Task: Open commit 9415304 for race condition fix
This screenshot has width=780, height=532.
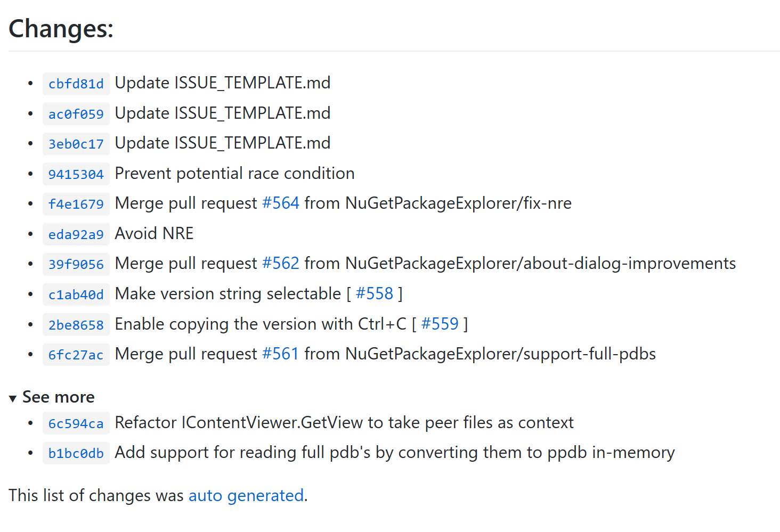Action: tap(76, 174)
